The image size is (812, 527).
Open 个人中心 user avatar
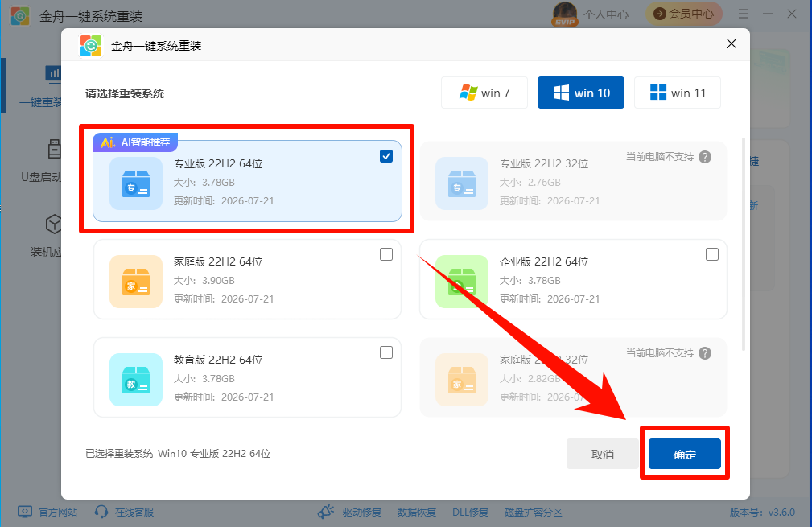(x=565, y=14)
